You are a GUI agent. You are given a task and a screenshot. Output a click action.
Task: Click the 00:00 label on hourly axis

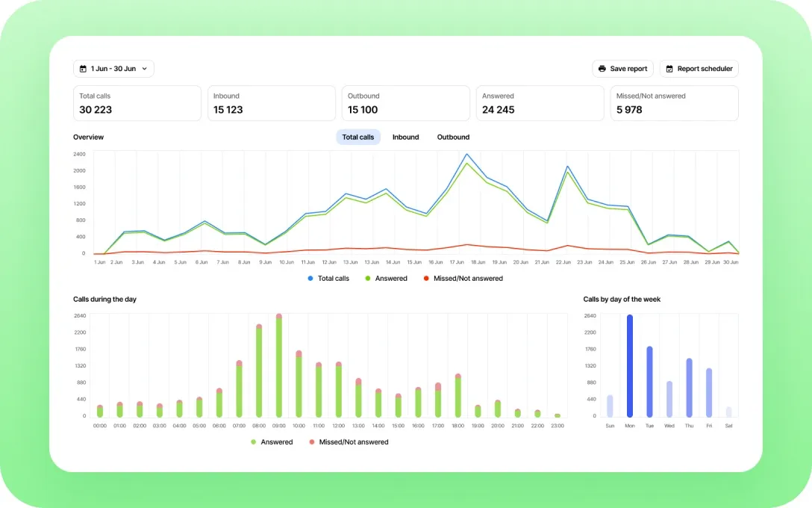click(99, 426)
